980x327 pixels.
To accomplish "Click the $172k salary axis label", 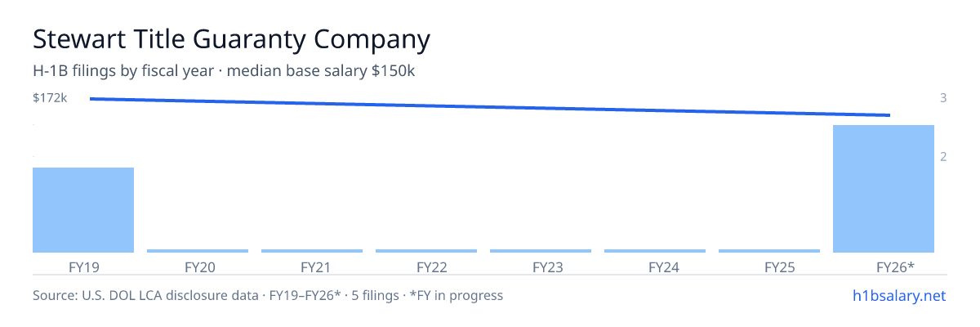I will [50, 98].
